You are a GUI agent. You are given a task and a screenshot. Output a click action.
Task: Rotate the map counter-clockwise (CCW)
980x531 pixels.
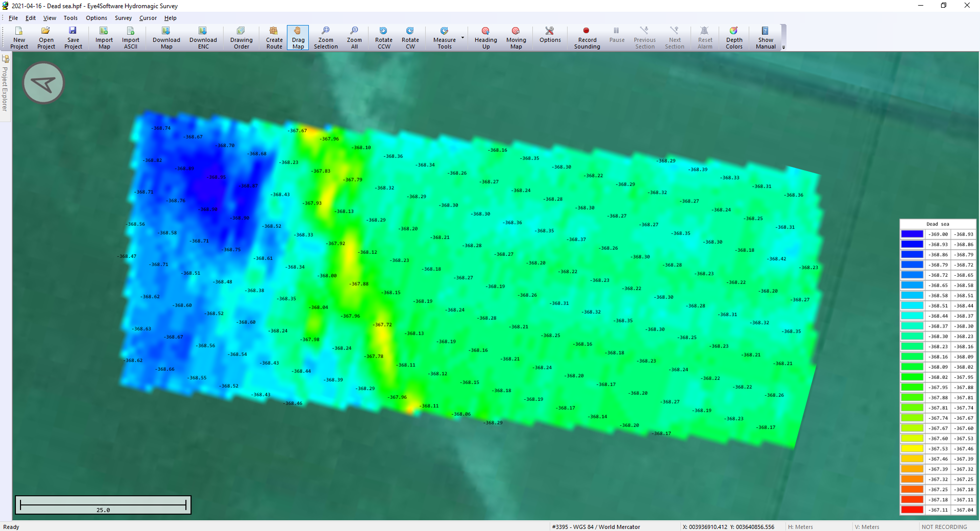click(383, 38)
